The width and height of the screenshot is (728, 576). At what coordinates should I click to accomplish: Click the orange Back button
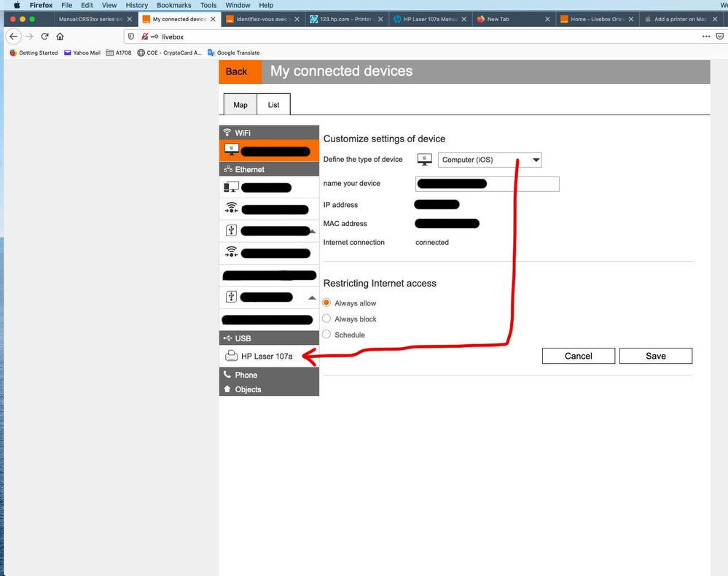(x=236, y=71)
